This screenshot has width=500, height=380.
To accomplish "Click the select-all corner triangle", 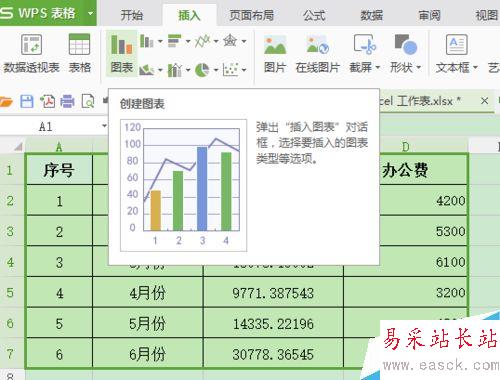I will [x=18, y=146].
